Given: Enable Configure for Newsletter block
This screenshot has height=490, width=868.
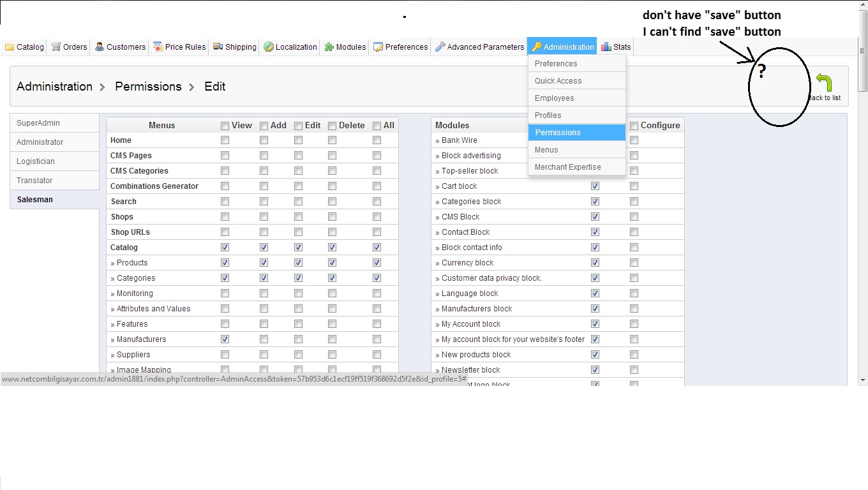Looking at the screenshot, I should point(634,370).
